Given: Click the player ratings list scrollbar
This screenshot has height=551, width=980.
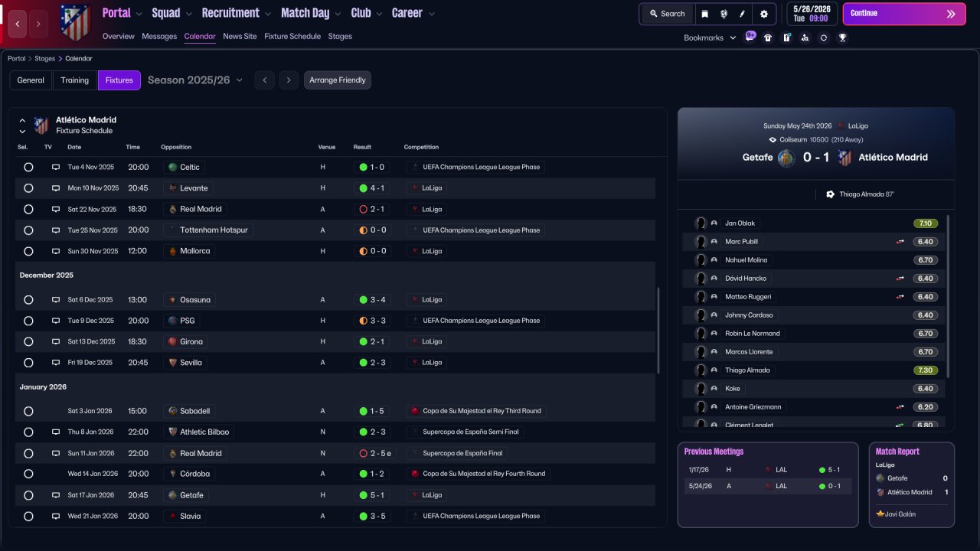Looking at the screenshot, I should pos(948,296).
